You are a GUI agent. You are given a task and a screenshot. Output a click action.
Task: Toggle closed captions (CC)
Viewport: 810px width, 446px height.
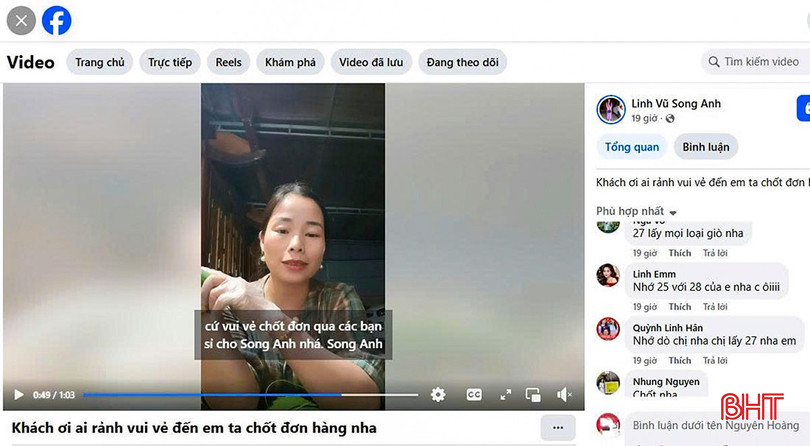(474, 395)
